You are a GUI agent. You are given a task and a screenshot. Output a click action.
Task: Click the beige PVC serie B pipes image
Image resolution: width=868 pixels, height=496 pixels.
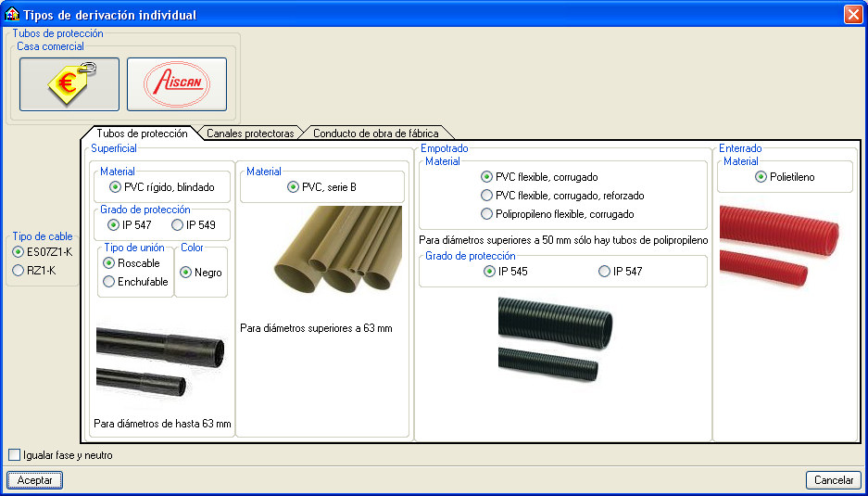[338, 248]
